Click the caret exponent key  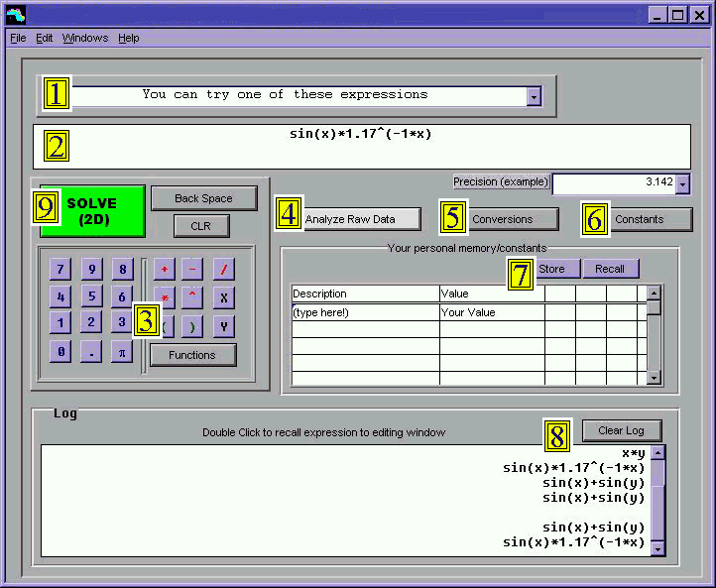193,296
